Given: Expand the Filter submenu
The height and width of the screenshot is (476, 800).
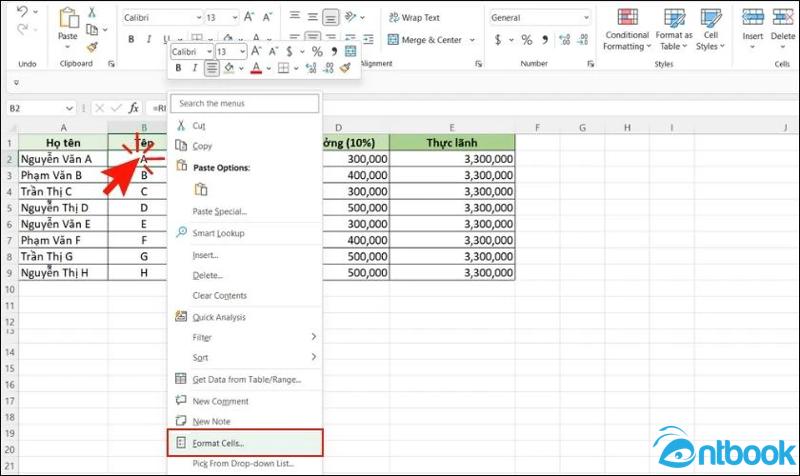Looking at the screenshot, I should point(245,337).
